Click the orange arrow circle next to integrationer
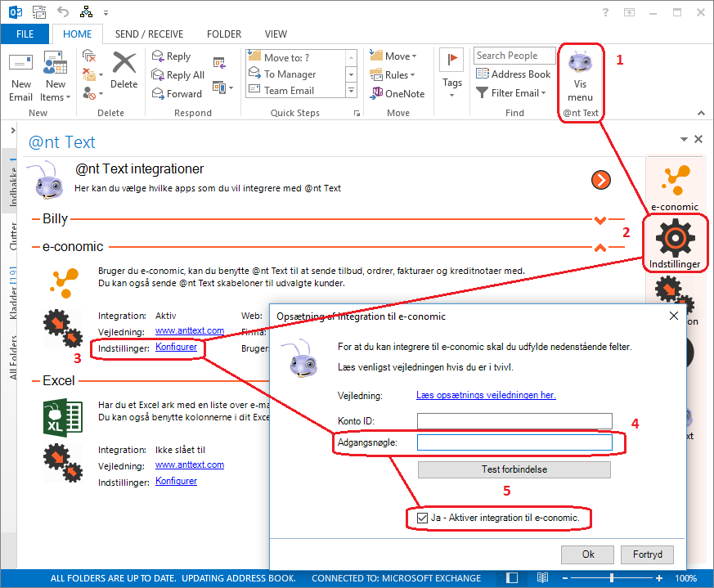 pos(600,180)
